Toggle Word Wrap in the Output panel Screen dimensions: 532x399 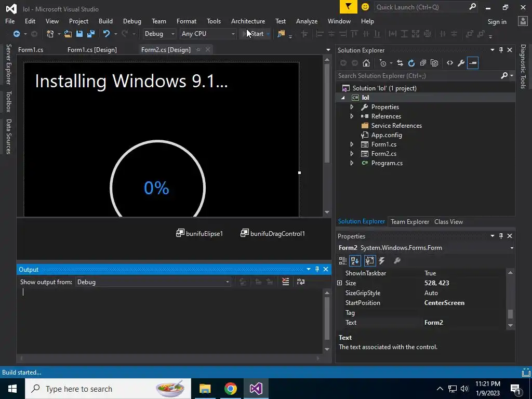click(301, 282)
